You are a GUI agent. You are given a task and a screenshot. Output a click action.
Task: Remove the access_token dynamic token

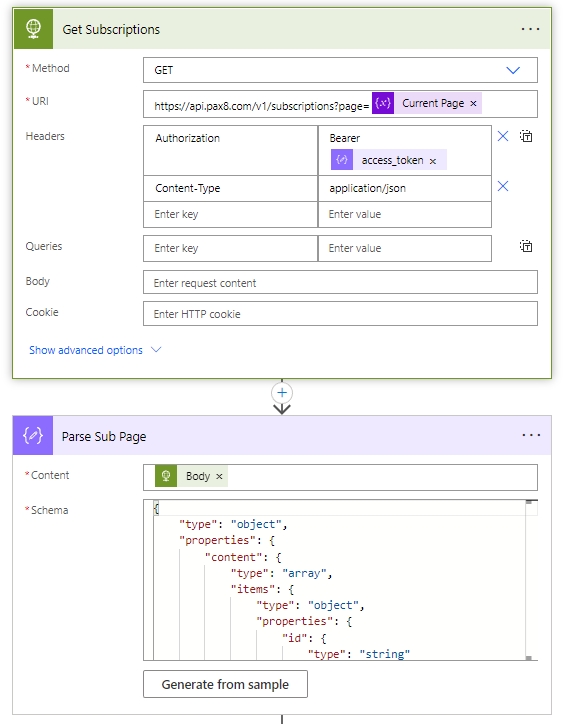pos(433,161)
